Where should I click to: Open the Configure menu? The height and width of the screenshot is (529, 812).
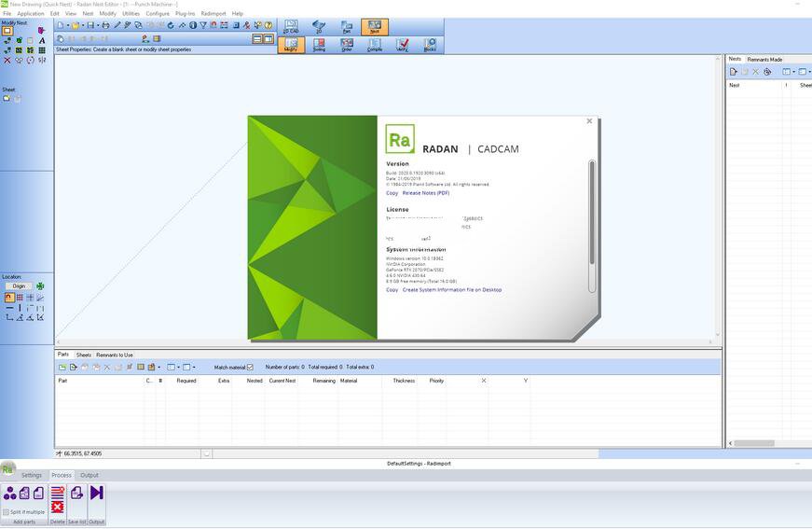158,13
